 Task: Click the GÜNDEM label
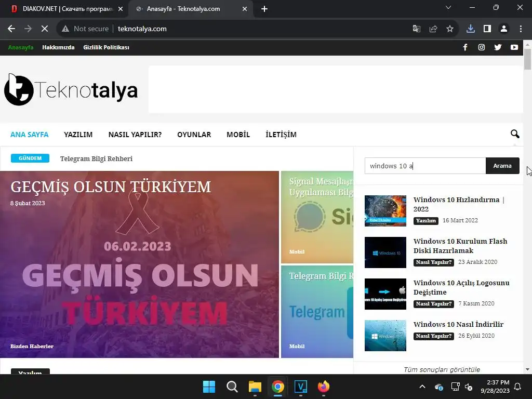(30, 158)
